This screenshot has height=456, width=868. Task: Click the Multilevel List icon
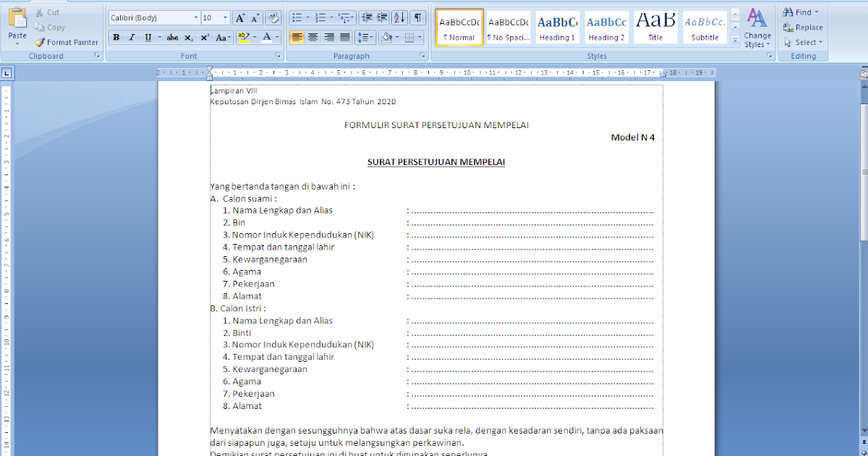coord(346,17)
